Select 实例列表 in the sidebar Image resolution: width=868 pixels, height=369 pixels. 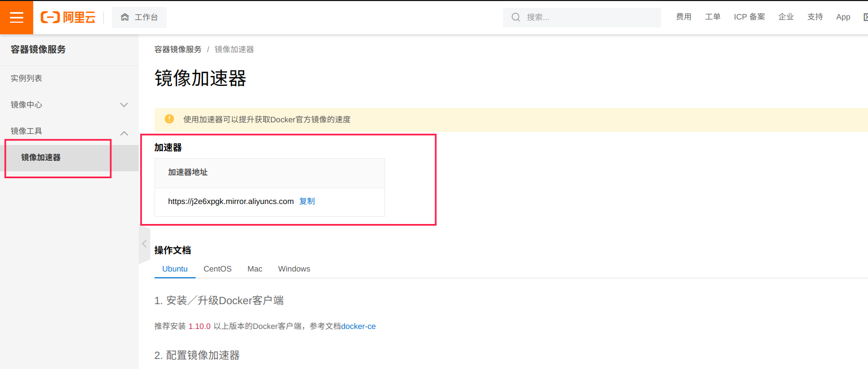tap(69, 78)
